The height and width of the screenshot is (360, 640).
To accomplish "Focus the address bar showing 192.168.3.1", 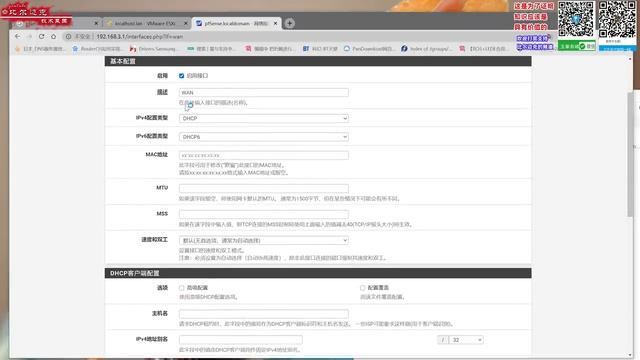I will tap(286, 36).
